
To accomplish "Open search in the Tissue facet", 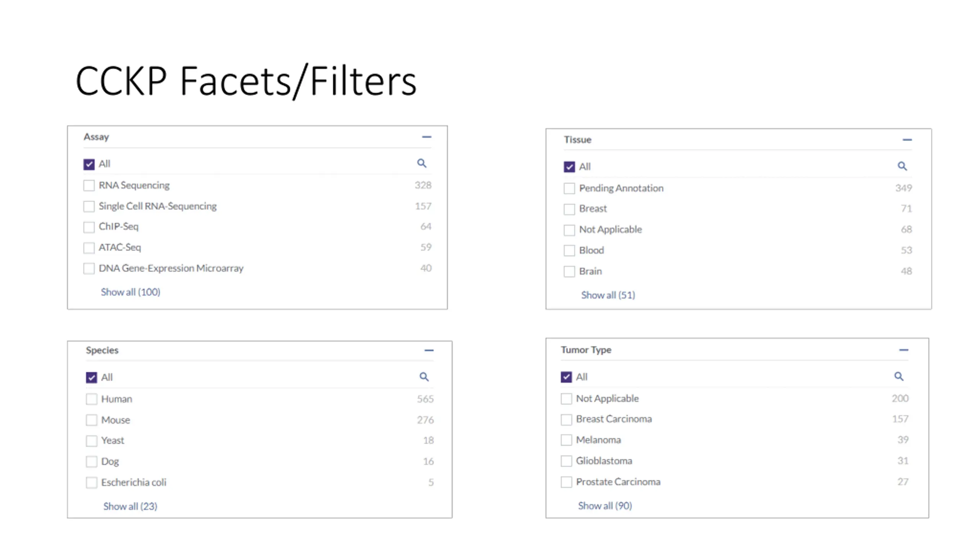I will [x=902, y=166].
